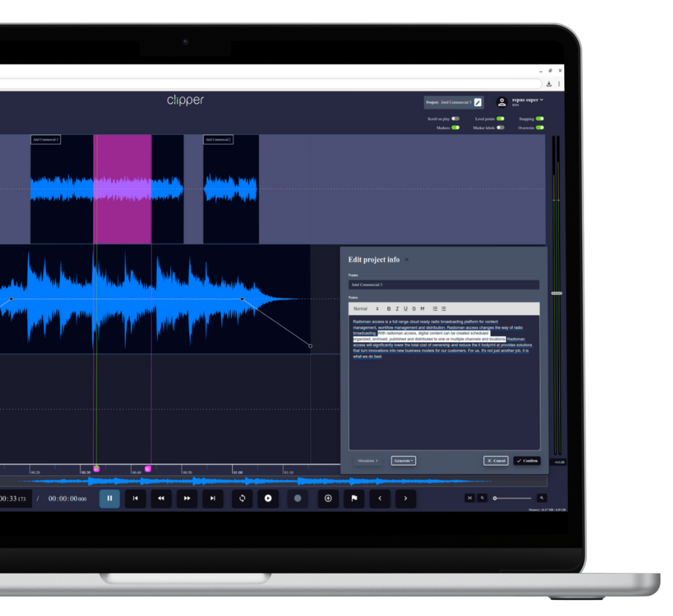Click the green playhead marker on ruler
This screenshot has width=673, height=616.
point(96,469)
